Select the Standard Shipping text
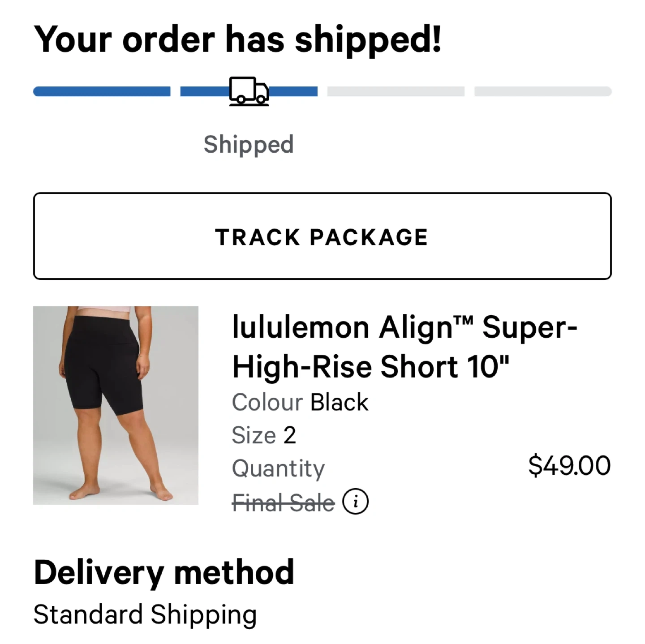This screenshot has height=644, width=645. (145, 614)
